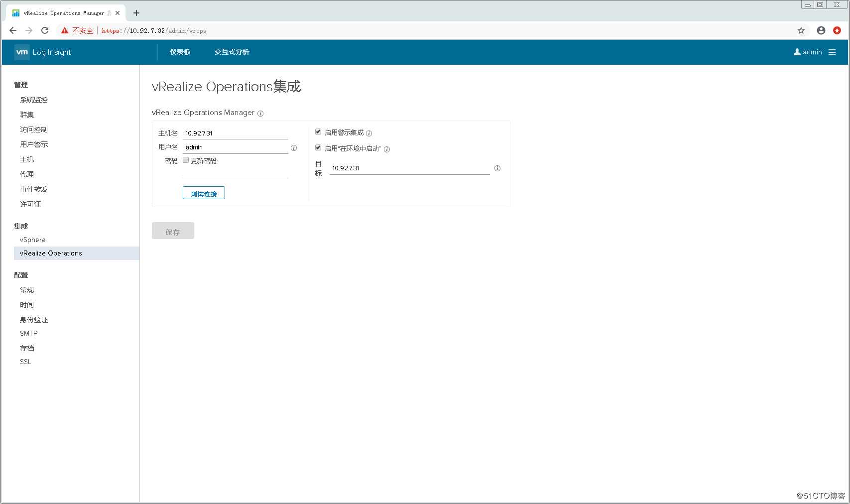
Task: Open 许可证 in sidebar
Action: 30,204
